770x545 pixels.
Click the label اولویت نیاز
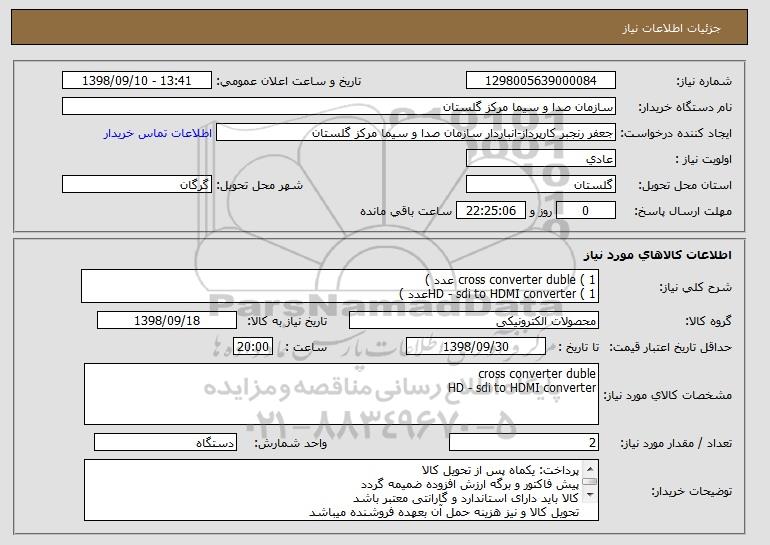[x=703, y=159]
